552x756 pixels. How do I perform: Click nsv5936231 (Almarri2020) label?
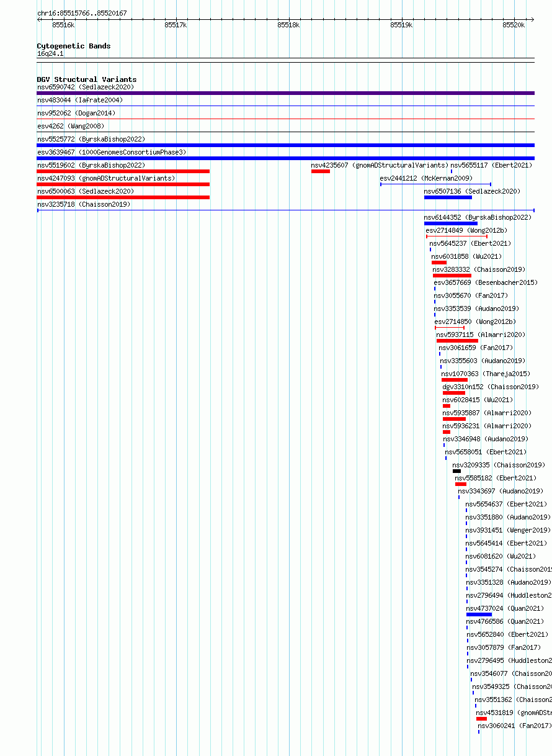point(487,426)
